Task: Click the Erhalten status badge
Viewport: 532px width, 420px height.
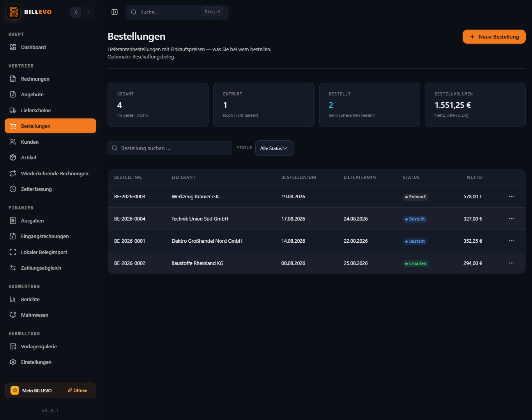Action: pyautogui.click(x=416, y=263)
